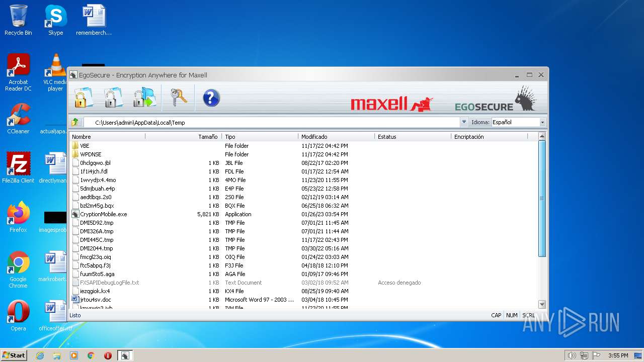Click the gold padlock encrypt icon
This screenshot has width=644, height=362.
pyautogui.click(x=84, y=98)
